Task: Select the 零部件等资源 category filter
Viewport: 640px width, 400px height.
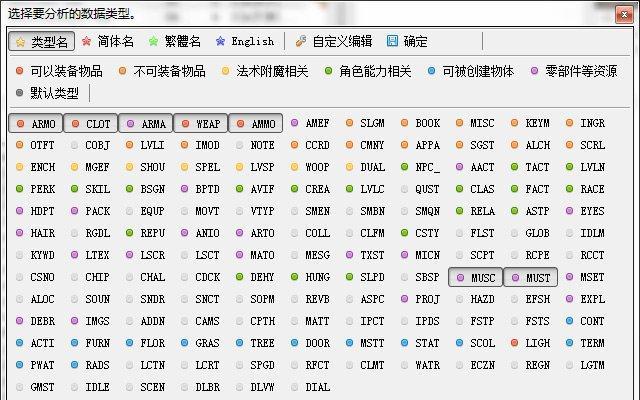Action: [573, 71]
